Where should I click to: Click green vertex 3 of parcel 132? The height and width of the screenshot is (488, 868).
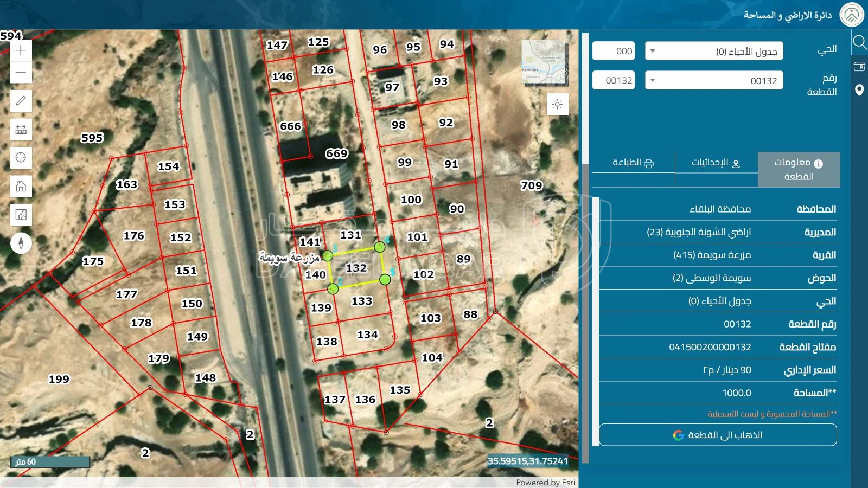pos(328,255)
